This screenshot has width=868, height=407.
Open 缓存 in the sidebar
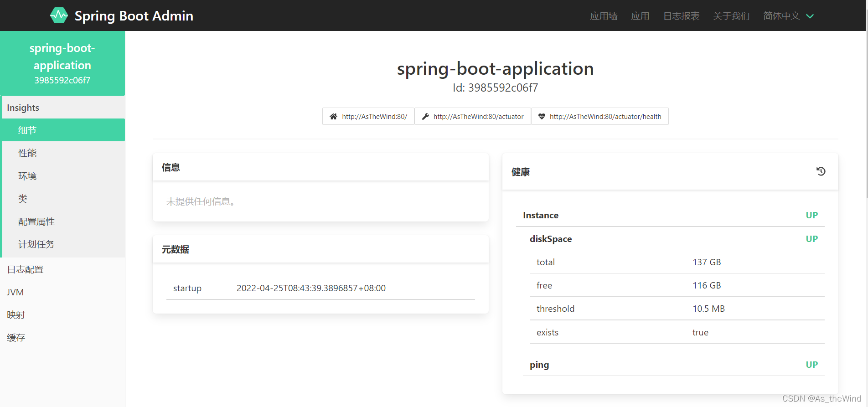tap(62, 338)
